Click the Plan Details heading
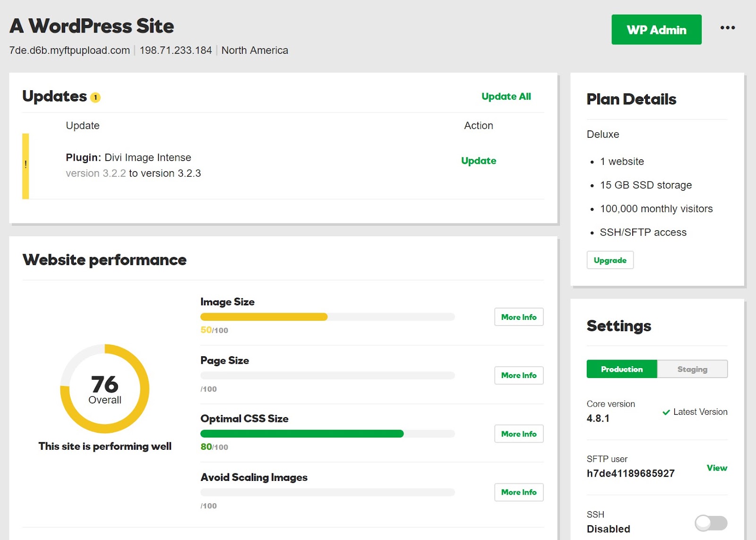The height and width of the screenshot is (540, 756). [631, 99]
